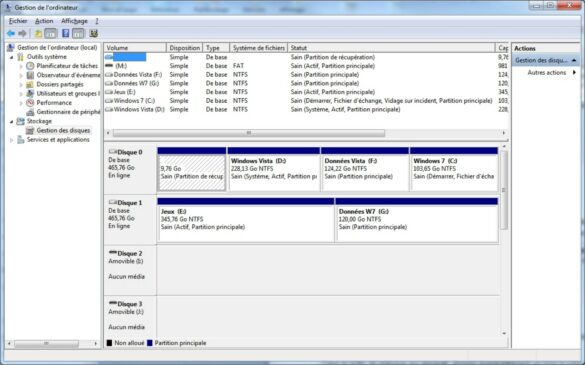Sort by Statut column header
The image size is (585, 365).
(x=391, y=48)
